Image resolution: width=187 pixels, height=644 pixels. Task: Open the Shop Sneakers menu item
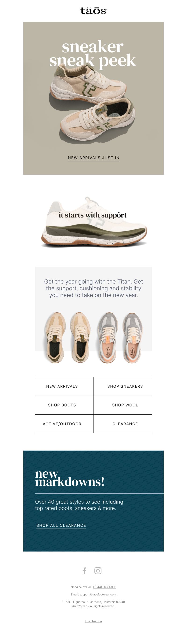point(125,386)
